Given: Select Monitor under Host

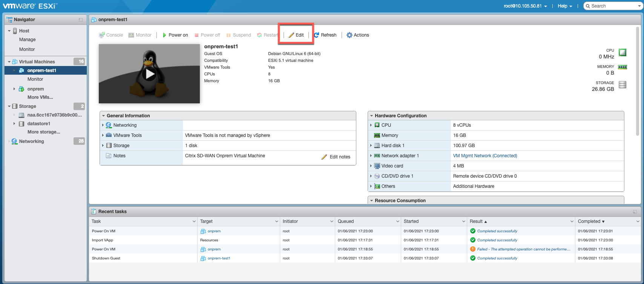Looking at the screenshot, I should pos(27,49).
